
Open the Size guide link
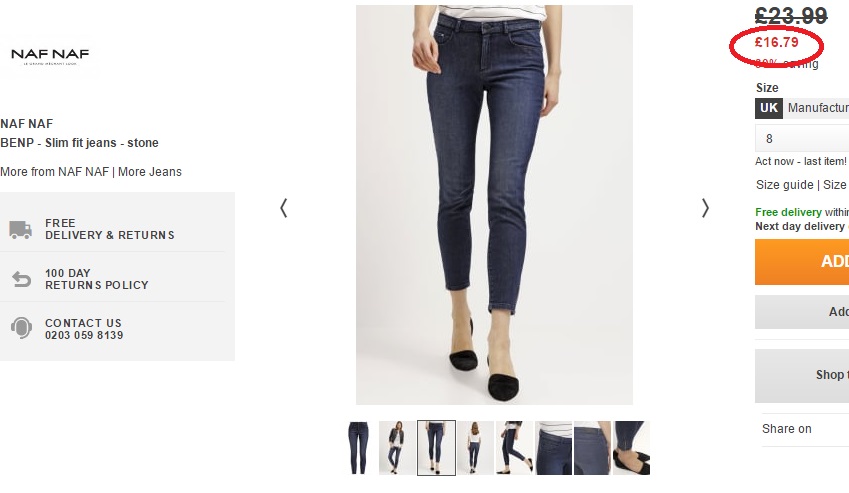pyautogui.click(x=785, y=185)
